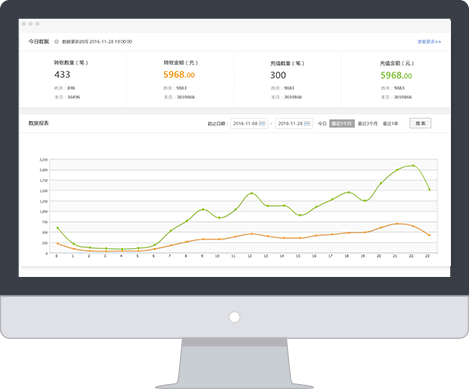Click green line peak point at hour 22
This screenshot has width=470, height=390.
(x=413, y=165)
